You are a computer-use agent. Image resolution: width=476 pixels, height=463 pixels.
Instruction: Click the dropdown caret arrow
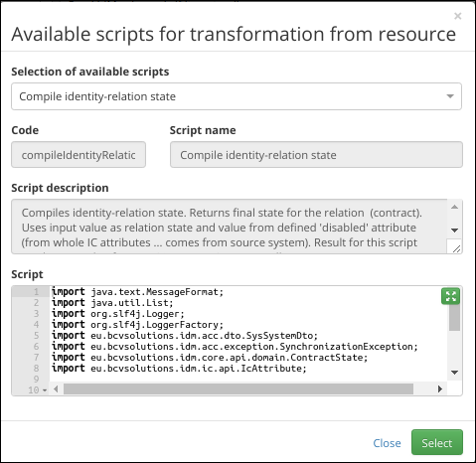450,96
